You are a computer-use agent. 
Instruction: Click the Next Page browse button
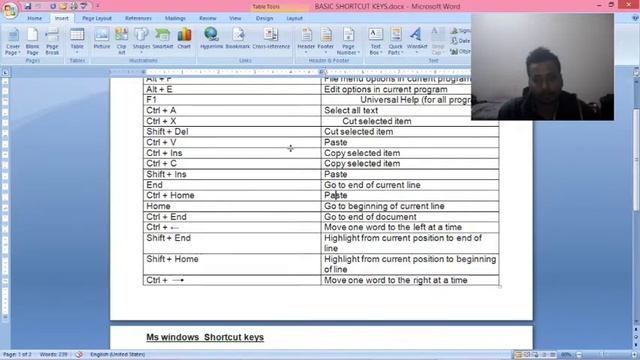point(636,344)
